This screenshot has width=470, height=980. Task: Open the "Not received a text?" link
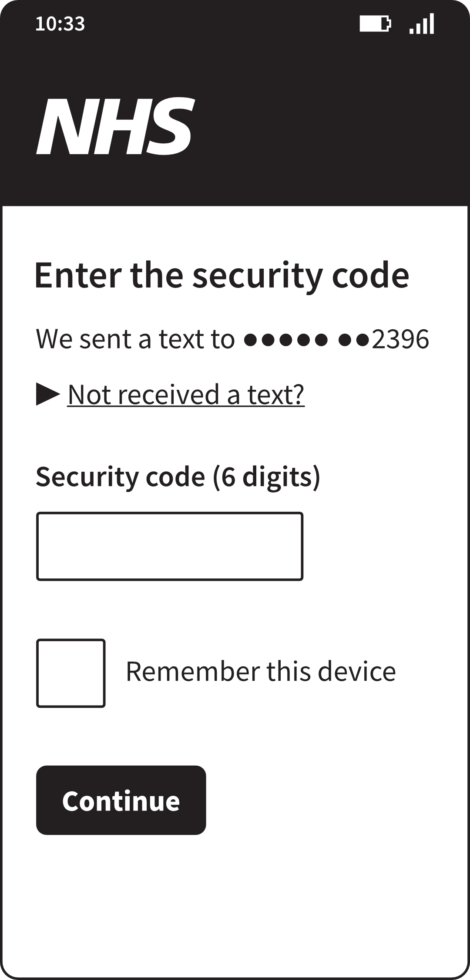coord(186,394)
